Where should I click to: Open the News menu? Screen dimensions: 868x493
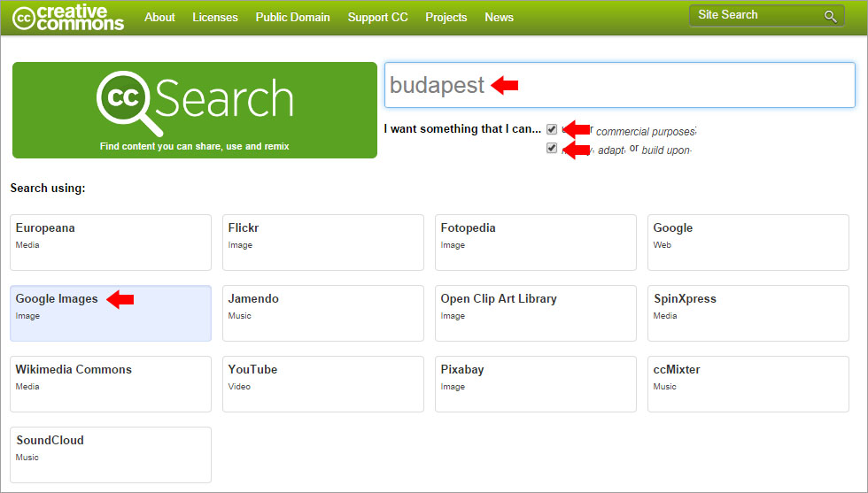(x=499, y=17)
